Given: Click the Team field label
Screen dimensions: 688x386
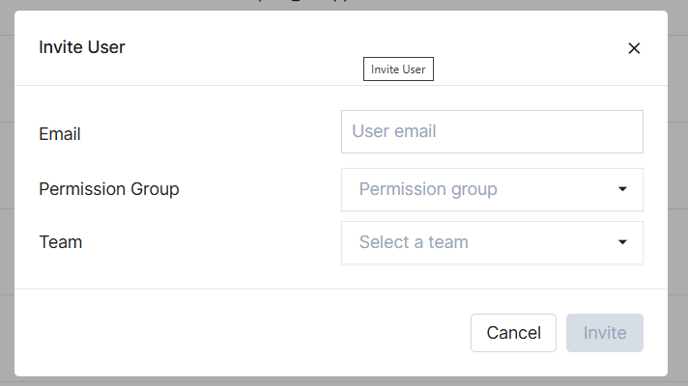Looking at the screenshot, I should pos(61,242).
